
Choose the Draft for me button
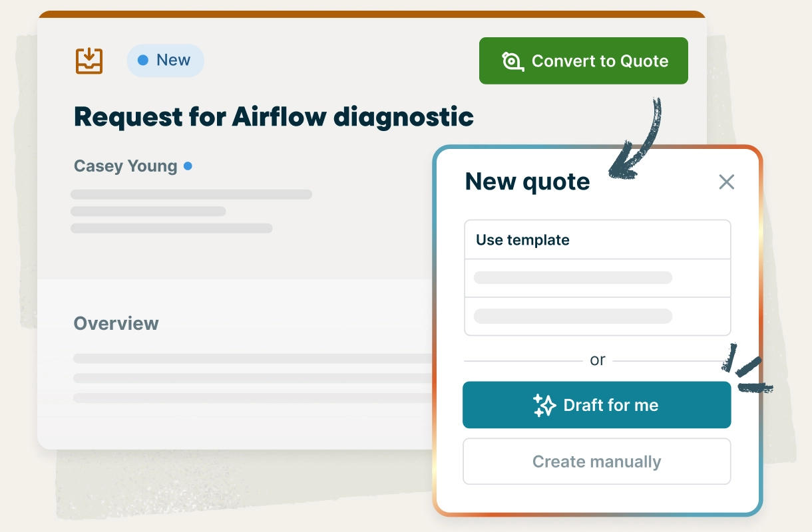pyautogui.click(x=596, y=405)
